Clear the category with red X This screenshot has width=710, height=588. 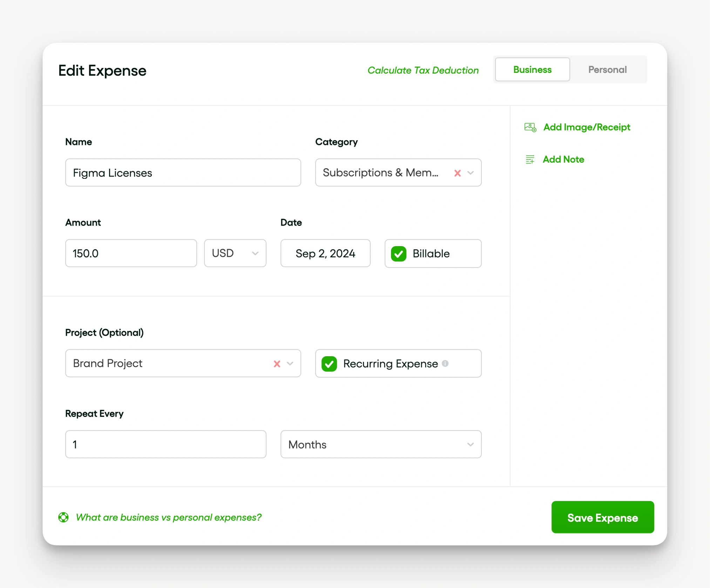tap(457, 173)
